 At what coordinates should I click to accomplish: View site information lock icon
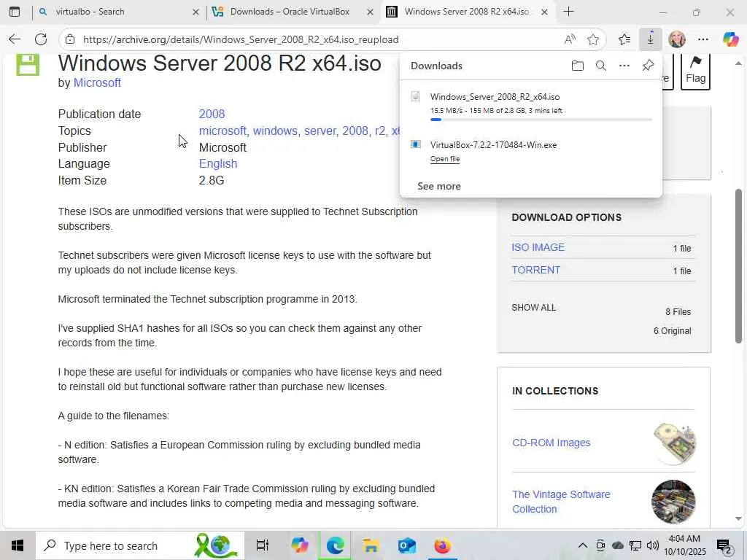click(x=70, y=39)
